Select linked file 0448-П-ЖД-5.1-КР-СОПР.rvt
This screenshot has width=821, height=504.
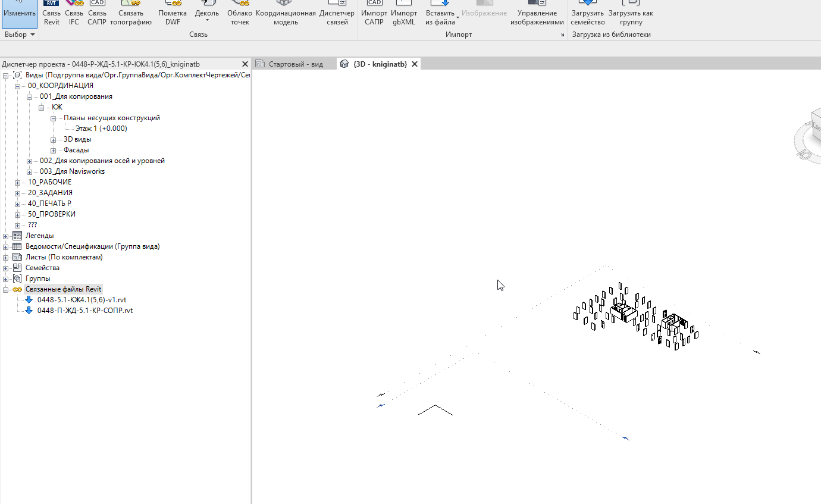click(x=85, y=311)
